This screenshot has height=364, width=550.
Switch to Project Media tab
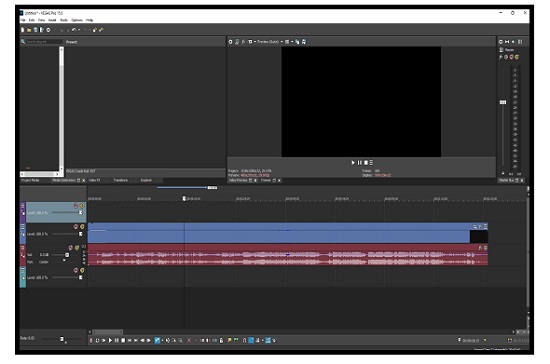[30, 180]
